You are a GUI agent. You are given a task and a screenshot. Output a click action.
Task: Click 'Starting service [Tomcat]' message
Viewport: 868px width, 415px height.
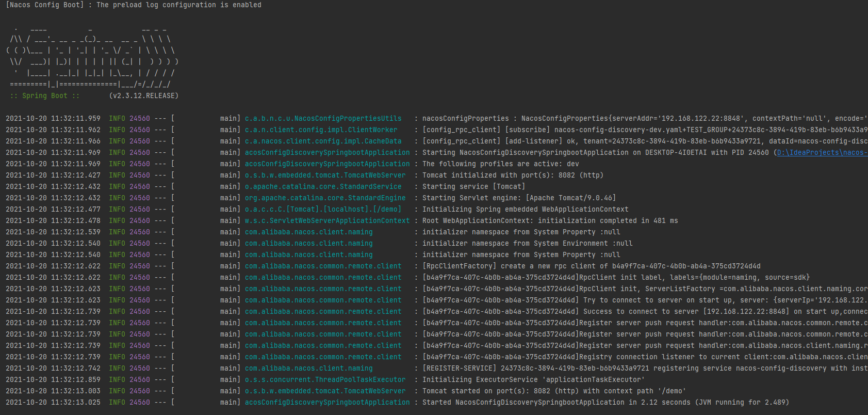474,186
